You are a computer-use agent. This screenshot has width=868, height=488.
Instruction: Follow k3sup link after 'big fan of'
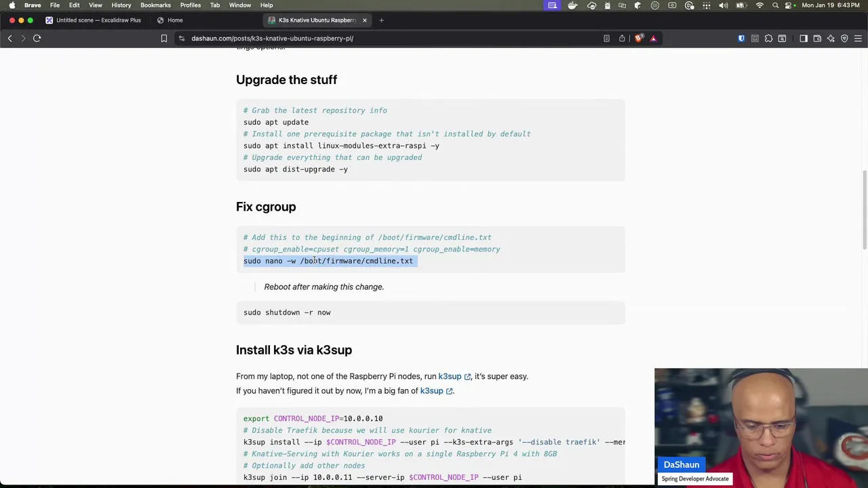[x=435, y=390]
